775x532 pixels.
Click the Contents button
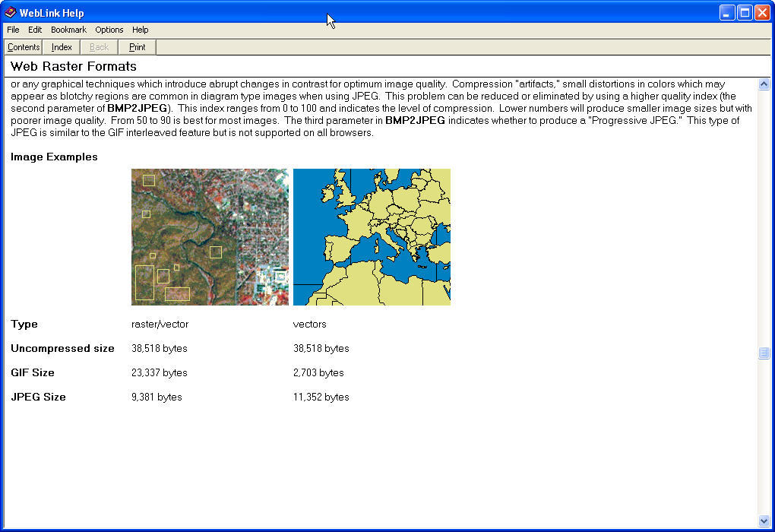tap(24, 47)
